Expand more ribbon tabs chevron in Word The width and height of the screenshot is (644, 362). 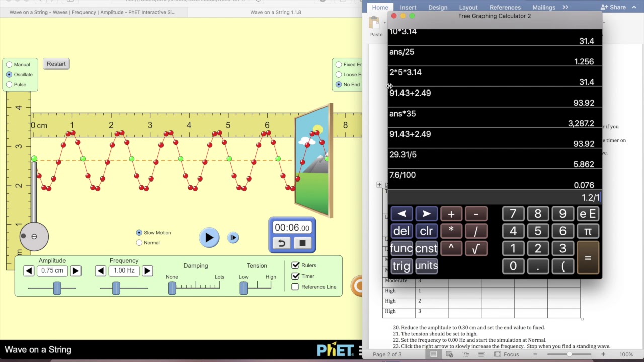[x=565, y=7]
